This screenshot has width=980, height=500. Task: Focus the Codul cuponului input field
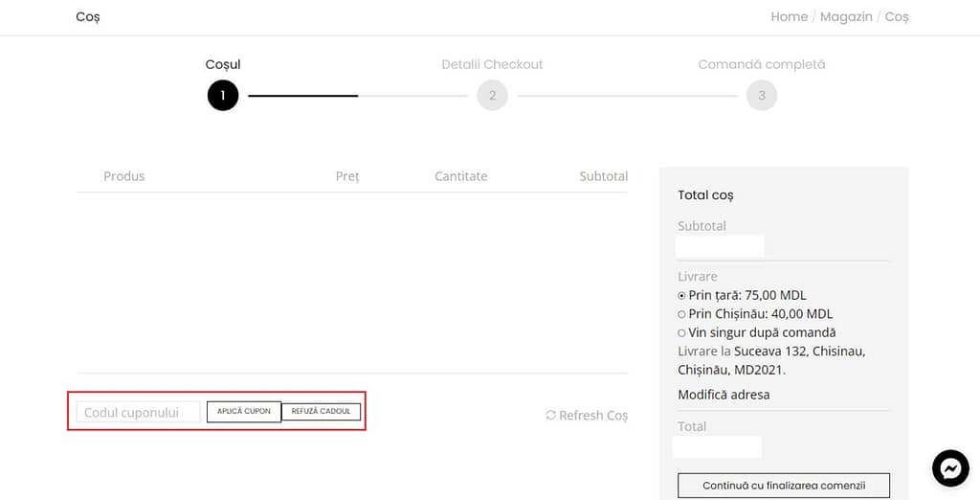(139, 413)
